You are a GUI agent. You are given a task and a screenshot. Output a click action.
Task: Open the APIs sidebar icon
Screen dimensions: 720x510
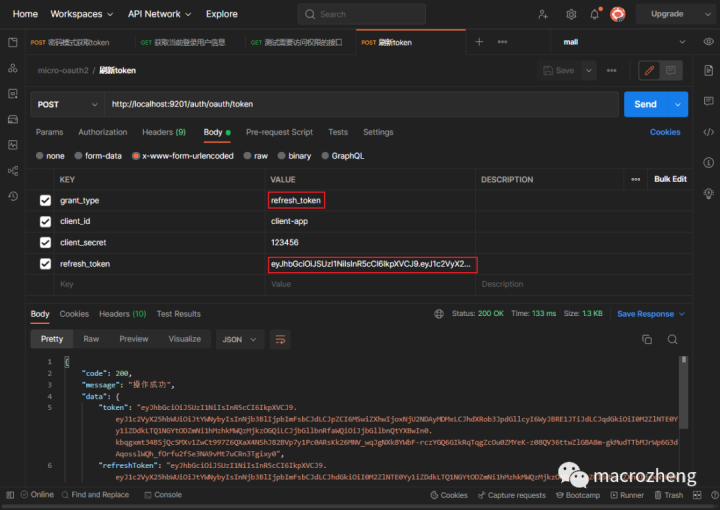click(13, 68)
